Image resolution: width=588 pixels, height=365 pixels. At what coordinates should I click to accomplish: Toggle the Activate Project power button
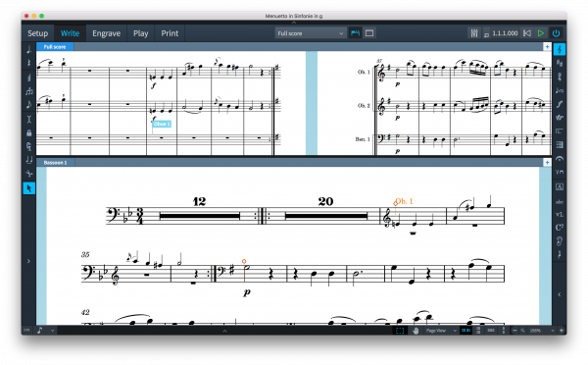tap(556, 33)
